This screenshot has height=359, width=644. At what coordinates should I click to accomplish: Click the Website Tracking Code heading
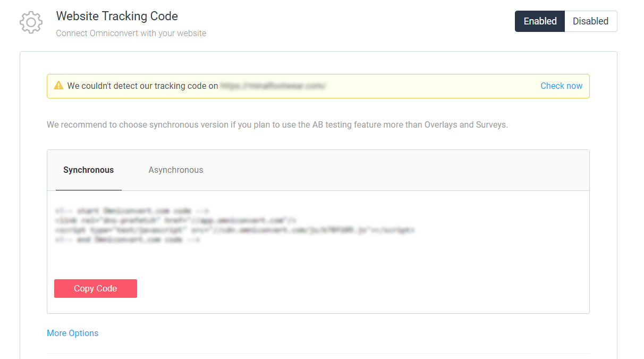[x=117, y=16]
